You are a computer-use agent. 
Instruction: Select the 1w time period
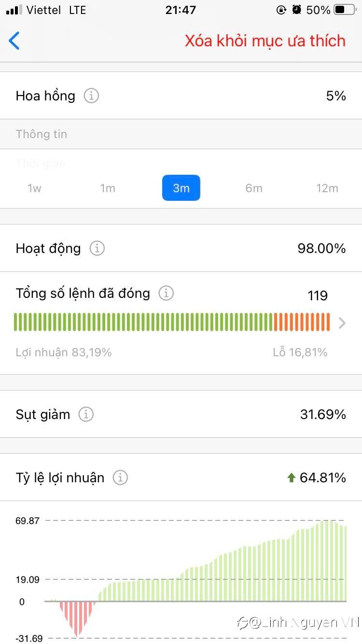[34, 188]
